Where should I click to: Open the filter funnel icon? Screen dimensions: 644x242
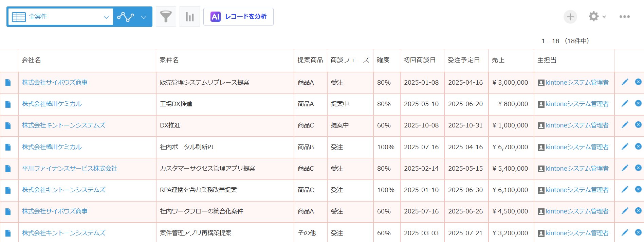tap(166, 17)
